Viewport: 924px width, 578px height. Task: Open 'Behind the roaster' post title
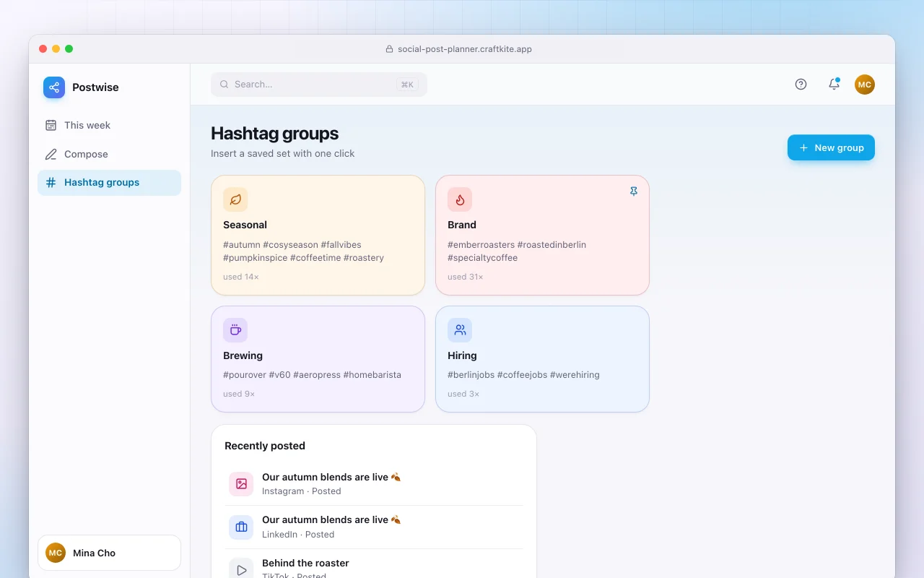[305, 563]
